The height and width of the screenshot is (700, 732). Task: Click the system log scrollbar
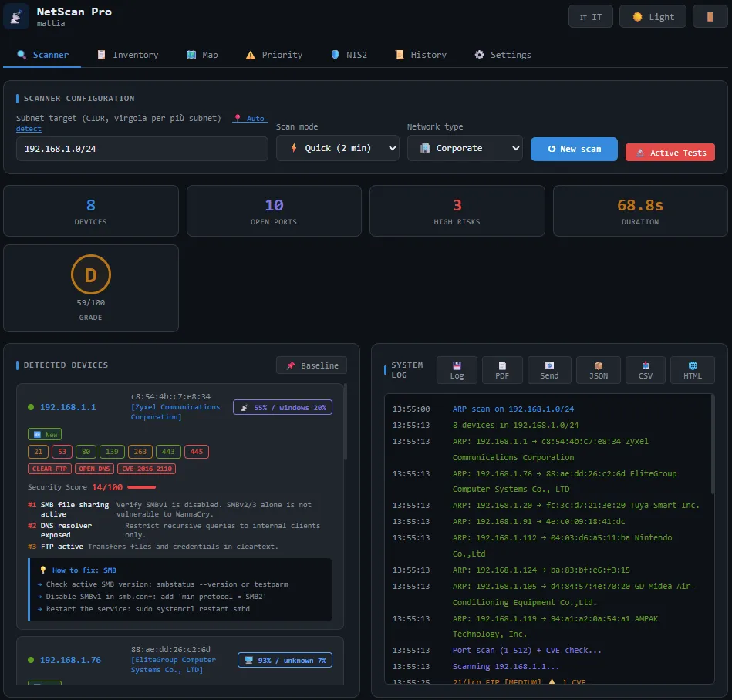[x=713, y=444]
